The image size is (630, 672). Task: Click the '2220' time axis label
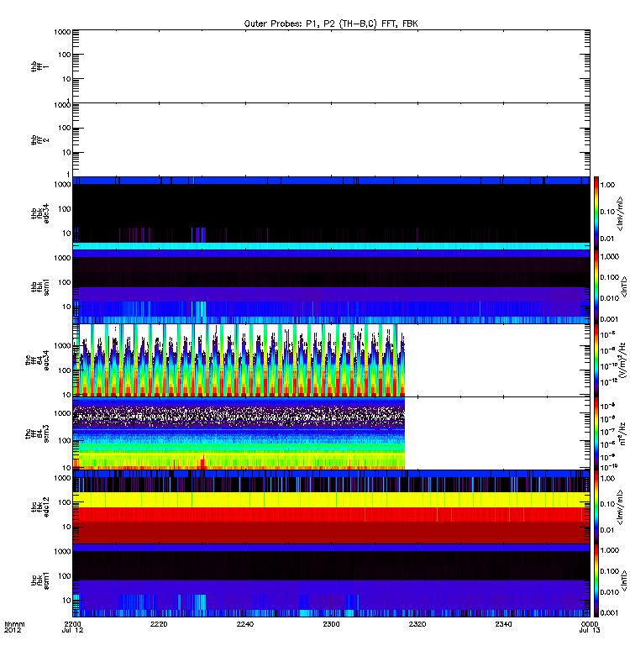point(159,624)
